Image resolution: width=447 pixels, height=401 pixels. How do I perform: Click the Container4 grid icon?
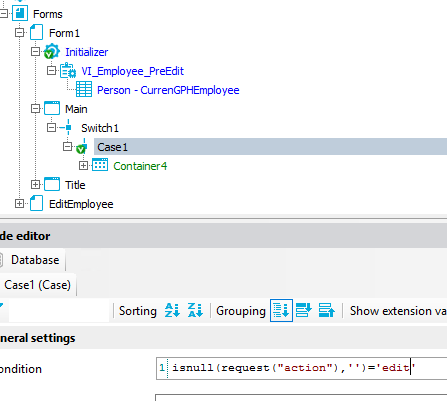100,165
